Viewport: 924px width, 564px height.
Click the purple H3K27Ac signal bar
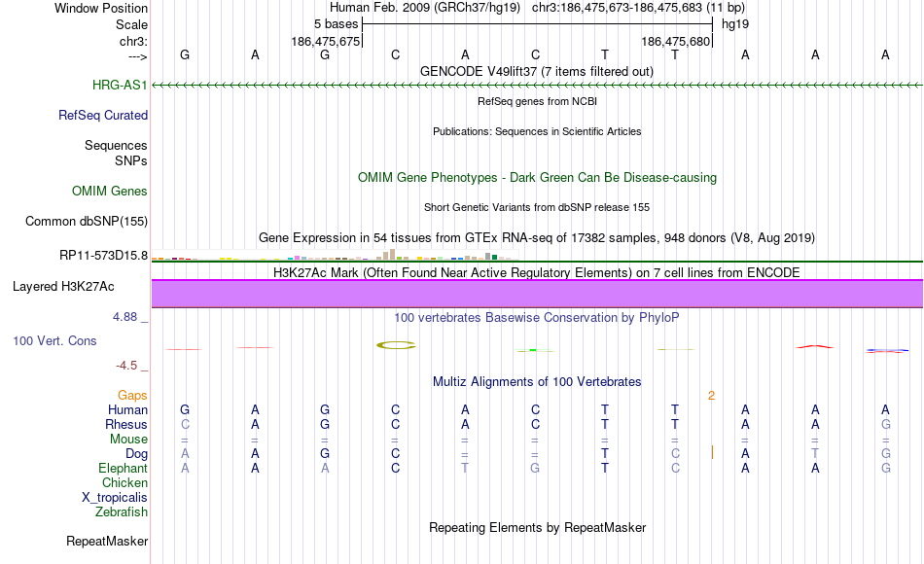(x=537, y=294)
